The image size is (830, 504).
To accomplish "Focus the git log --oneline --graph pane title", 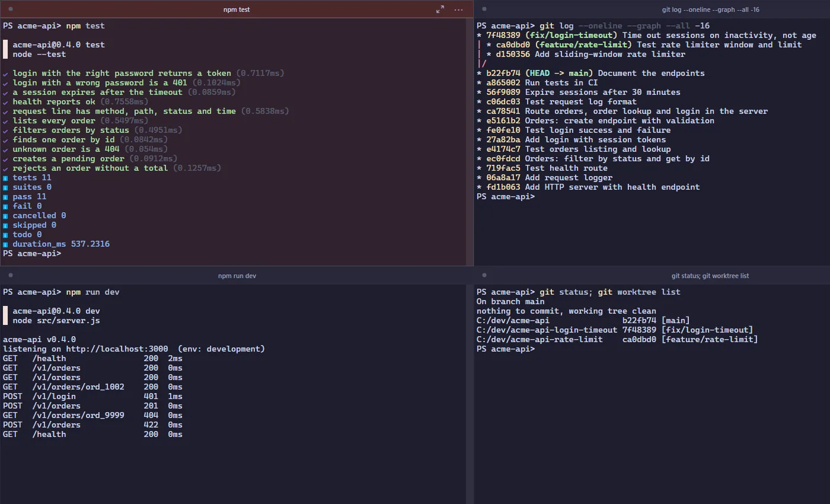I will (710, 9).
